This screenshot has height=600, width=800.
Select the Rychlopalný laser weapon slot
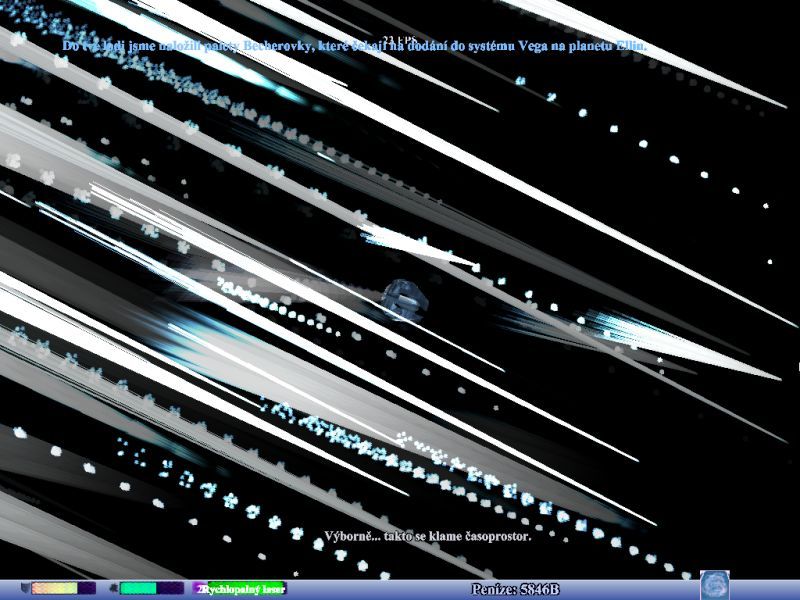click(x=244, y=589)
